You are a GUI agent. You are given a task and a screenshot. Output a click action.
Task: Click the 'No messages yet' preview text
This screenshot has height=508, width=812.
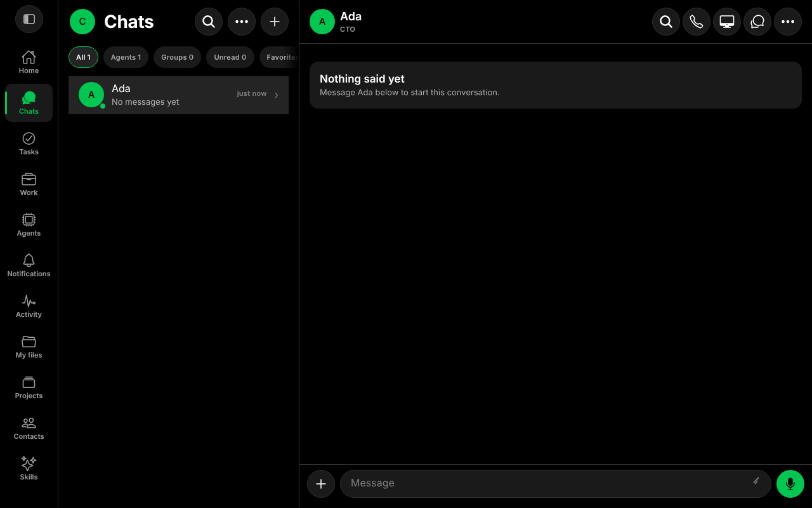click(x=145, y=102)
